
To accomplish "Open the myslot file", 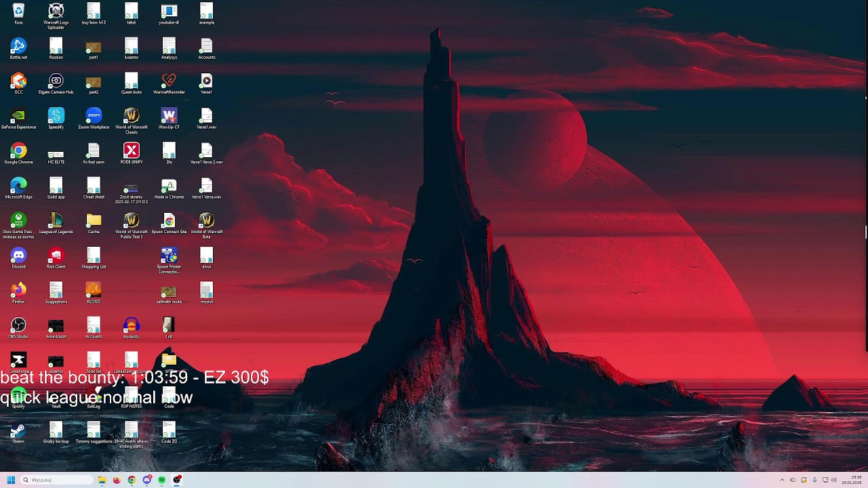I will coord(207,293).
